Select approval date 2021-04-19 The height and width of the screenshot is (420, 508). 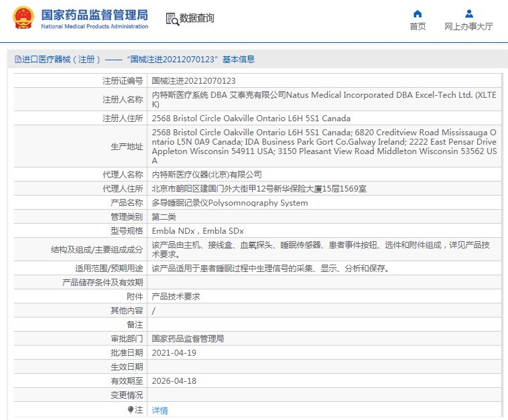click(x=174, y=352)
